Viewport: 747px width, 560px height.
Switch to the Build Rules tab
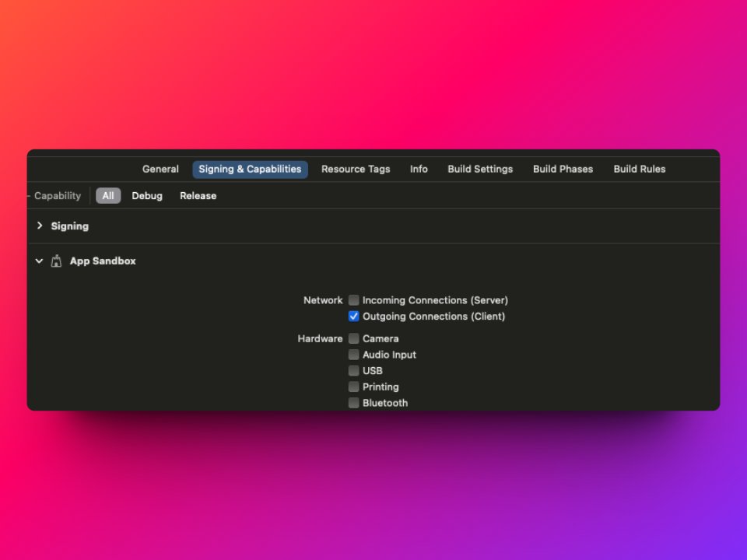click(x=640, y=169)
